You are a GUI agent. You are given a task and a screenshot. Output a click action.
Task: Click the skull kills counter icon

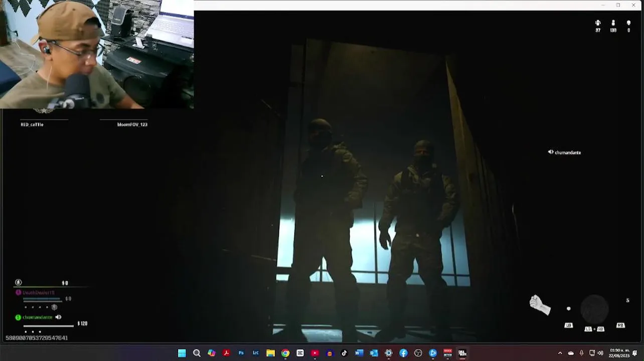(628, 23)
